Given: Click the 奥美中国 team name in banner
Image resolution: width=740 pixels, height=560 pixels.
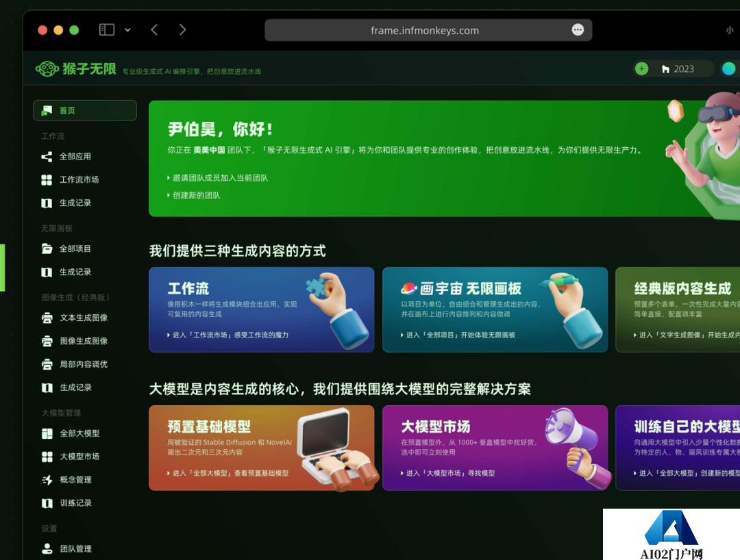Looking at the screenshot, I should tap(209, 150).
